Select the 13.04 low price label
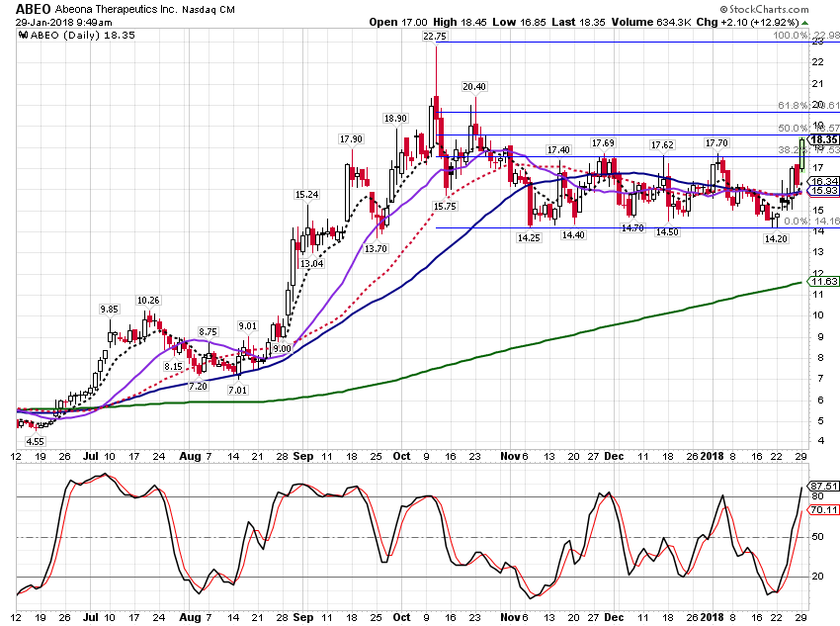 click(311, 263)
